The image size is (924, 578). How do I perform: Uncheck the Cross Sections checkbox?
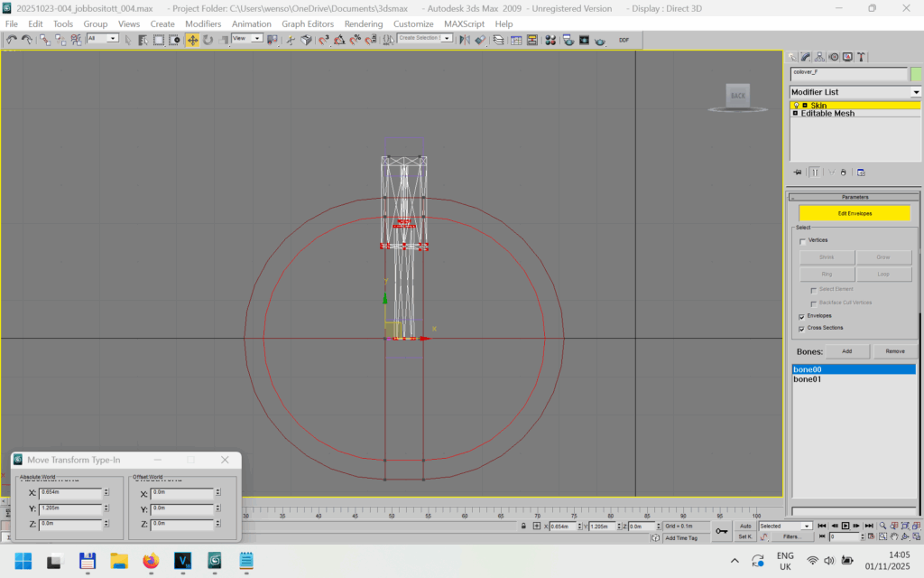[803, 329]
